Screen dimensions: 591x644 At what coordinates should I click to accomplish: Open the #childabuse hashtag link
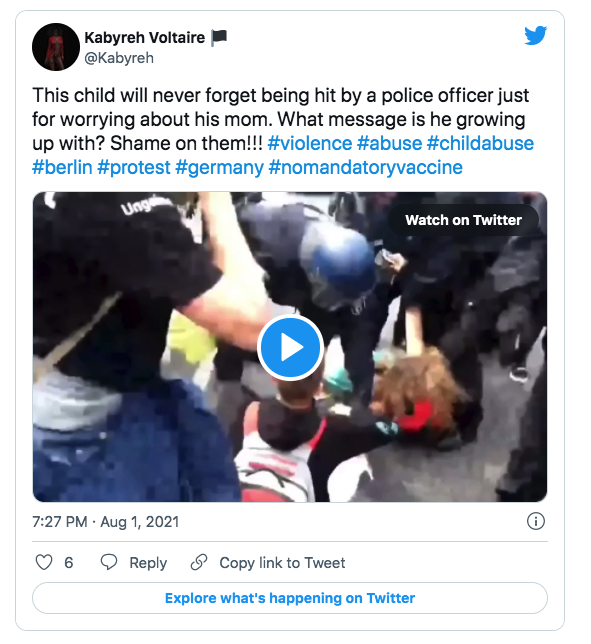click(480, 144)
